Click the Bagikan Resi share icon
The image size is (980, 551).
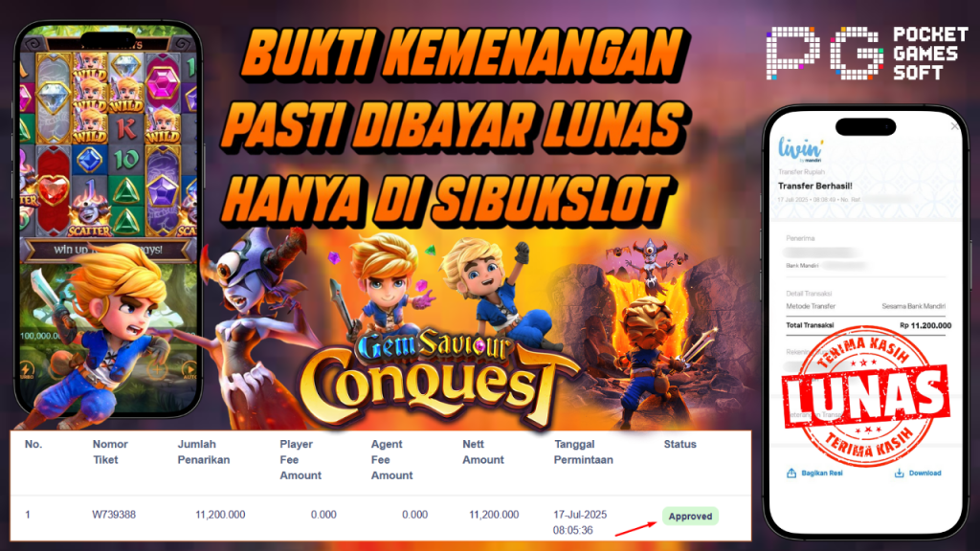point(791,473)
